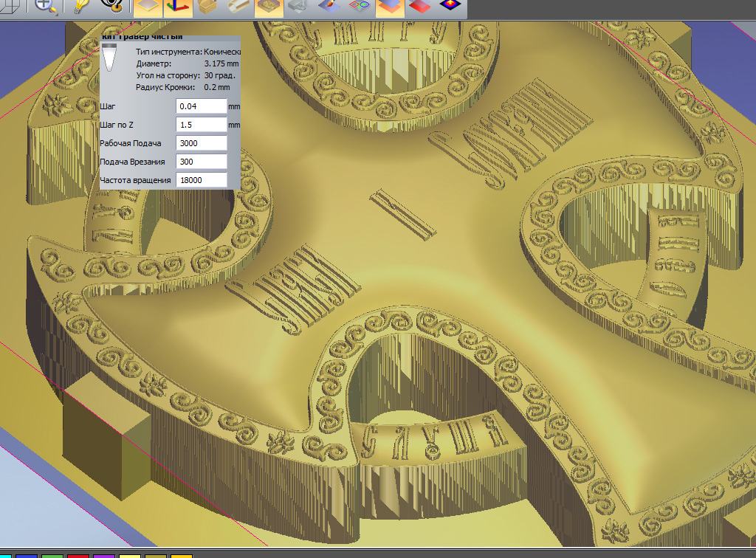The image size is (756, 558).
Task: Click the conical engraver tool picture
Action: (109, 58)
